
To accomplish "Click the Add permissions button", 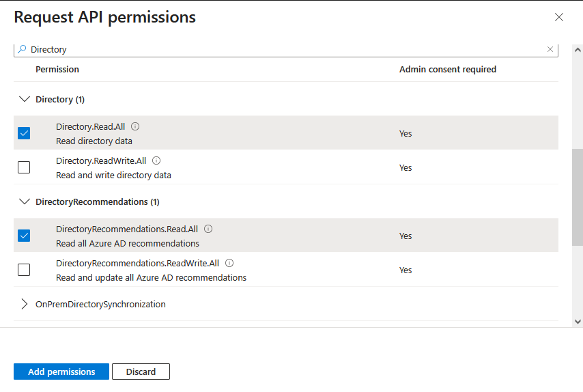I will pos(61,372).
